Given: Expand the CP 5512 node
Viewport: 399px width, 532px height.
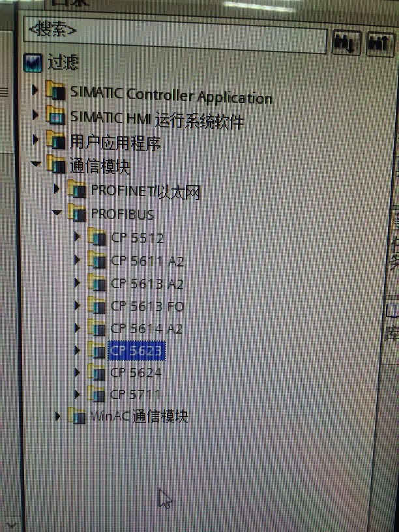Looking at the screenshot, I should tap(78, 236).
